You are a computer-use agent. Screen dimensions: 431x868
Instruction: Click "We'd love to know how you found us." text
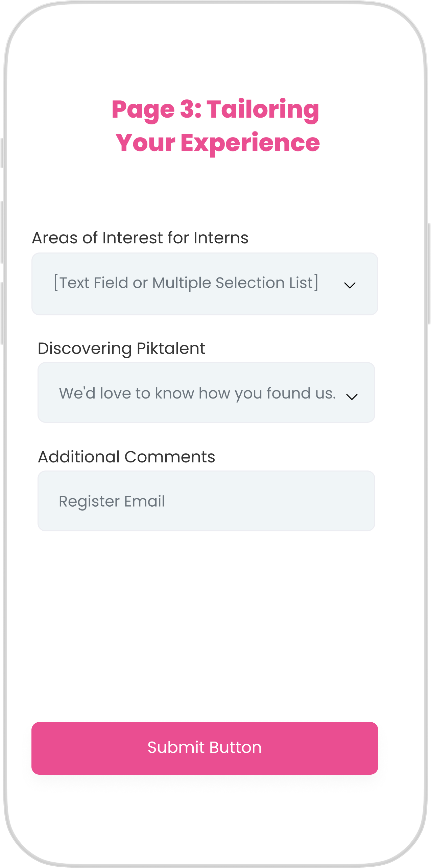197,393
